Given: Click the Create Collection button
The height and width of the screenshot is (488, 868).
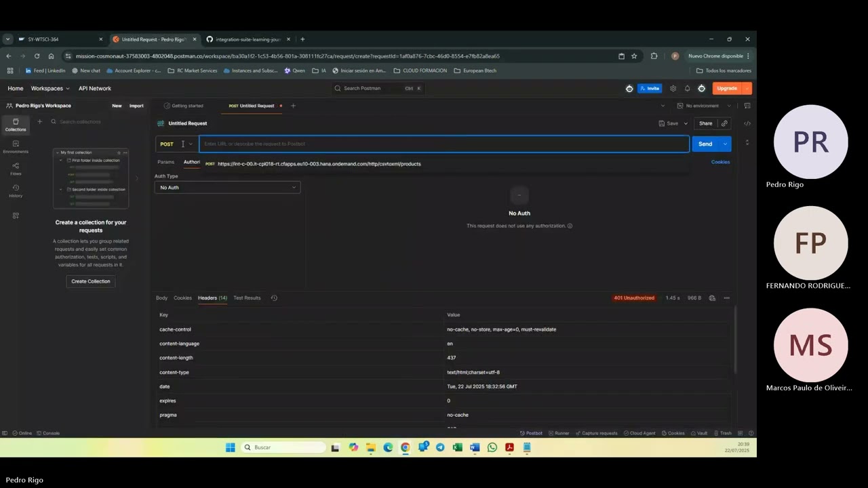Looking at the screenshot, I should coord(91,281).
